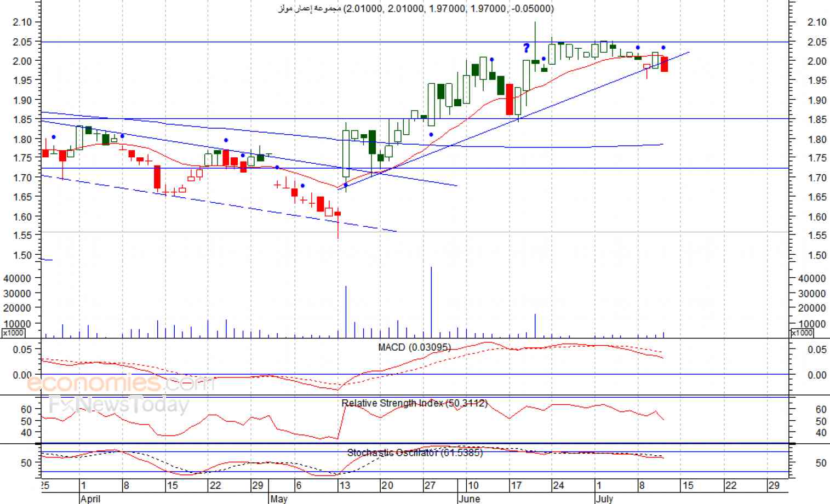The image size is (830, 504).
Task: Click the Relative Strength Index (50.3112) label
Action: pyautogui.click(x=414, y=403)
